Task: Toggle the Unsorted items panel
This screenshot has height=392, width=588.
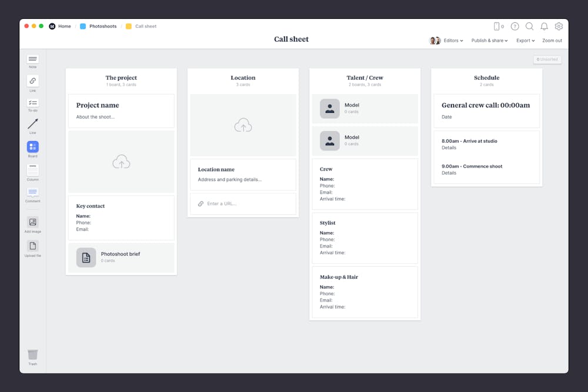Action: [547, 59]
